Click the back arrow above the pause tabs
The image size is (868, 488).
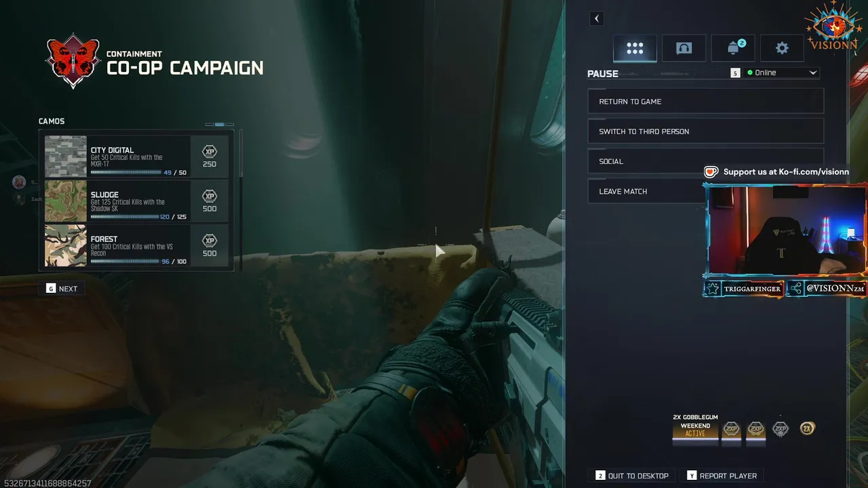click(x=596, y=19)
